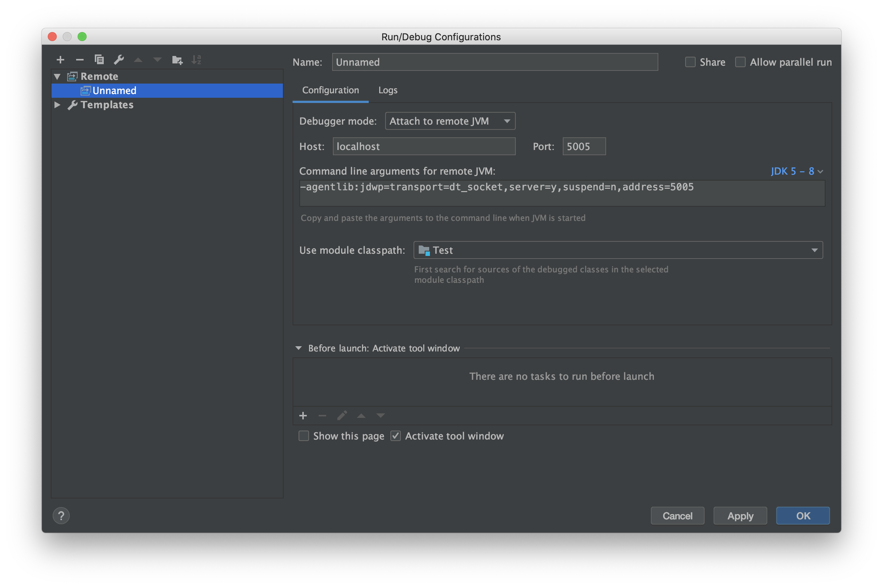Click the sort configurations alphabetically icon
The image size is (883, 588).
pyautogui.click(x=196, y=60)
